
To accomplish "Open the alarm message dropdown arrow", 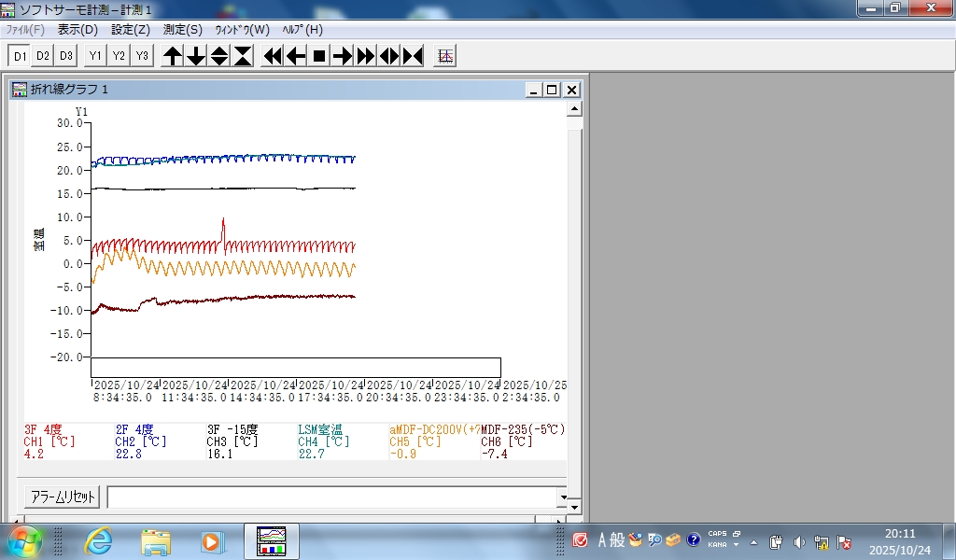I will tap(562, 497).
